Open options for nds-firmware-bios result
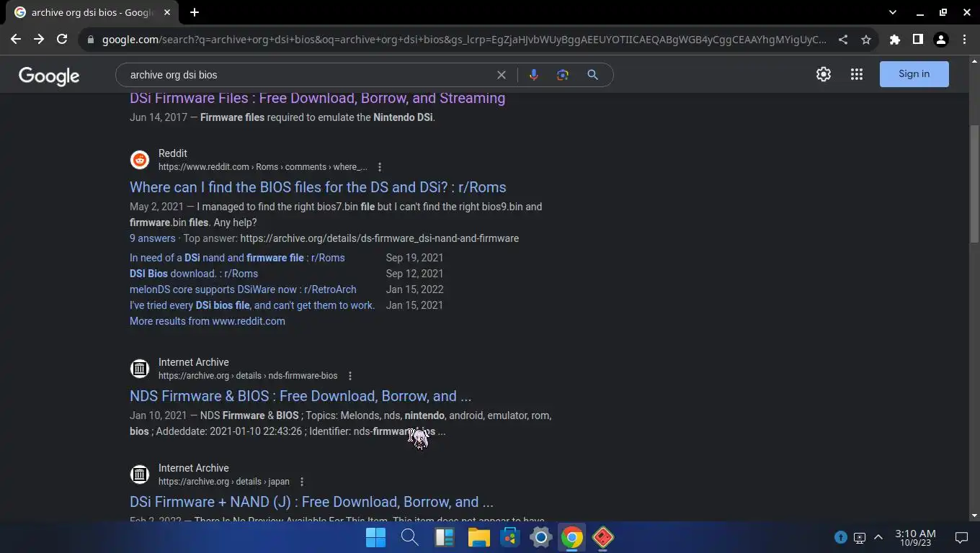This screenshot has width=980, height=553. click(x=350, y=376)
